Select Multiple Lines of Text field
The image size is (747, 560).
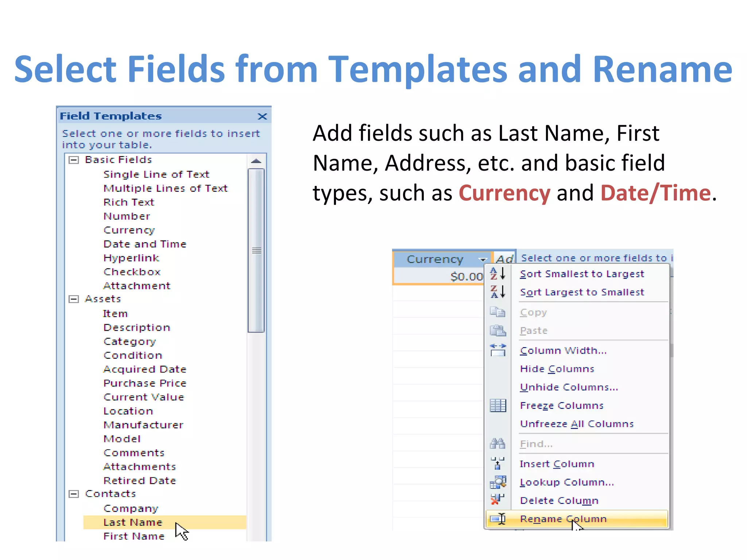click(165, 188)
